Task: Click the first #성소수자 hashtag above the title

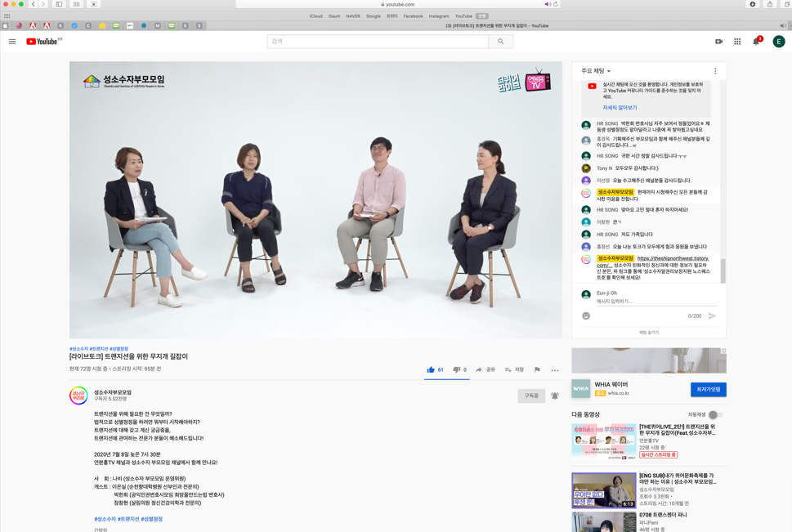Action: coord(78,349)
